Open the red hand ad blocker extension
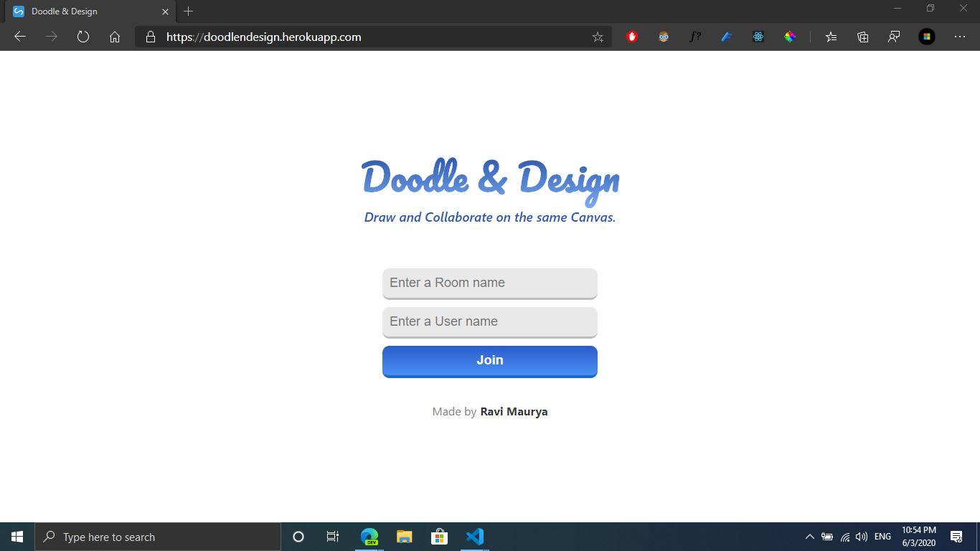Image resolution: width=980 pixels, height=551 pixels. [x=632, y=37]
